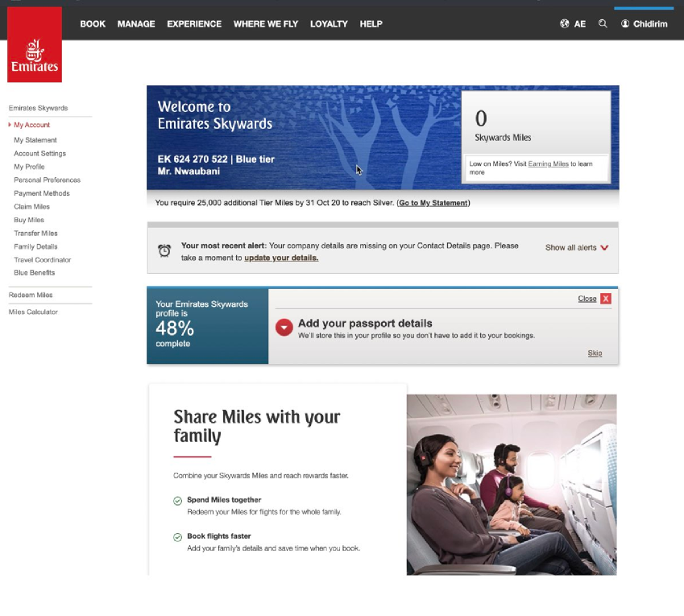The width and height of the screenshot is (684, 616).
Task: Click the globe region icon
Action: click(x=565, y=23)
